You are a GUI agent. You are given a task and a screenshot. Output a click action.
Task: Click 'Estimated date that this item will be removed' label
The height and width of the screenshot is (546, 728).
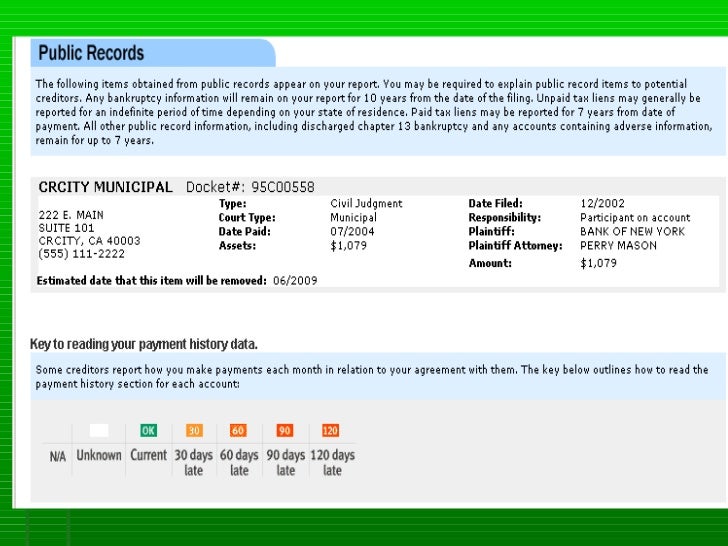coord(151,280)
